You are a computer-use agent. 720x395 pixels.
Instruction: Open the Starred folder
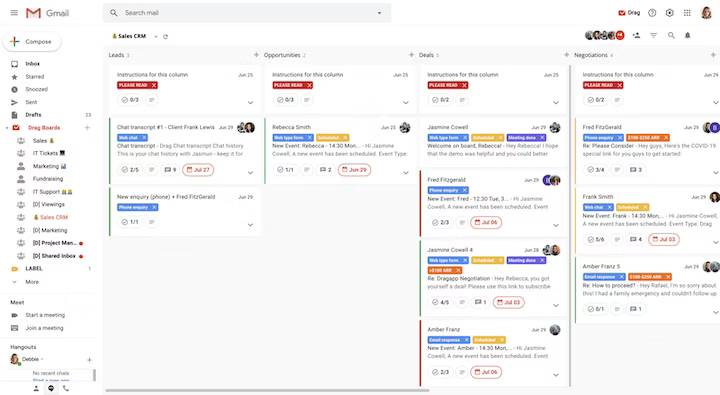coord(35,77)
